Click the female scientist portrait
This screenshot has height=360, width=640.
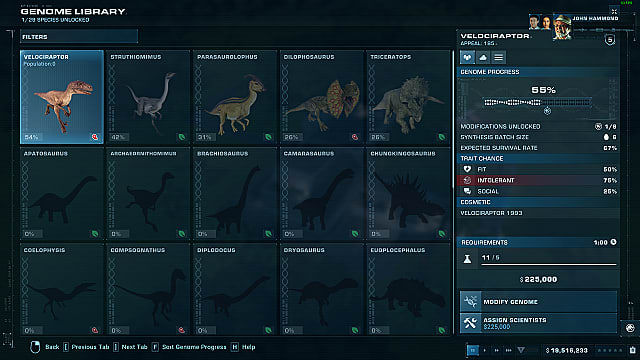(546, 22)
